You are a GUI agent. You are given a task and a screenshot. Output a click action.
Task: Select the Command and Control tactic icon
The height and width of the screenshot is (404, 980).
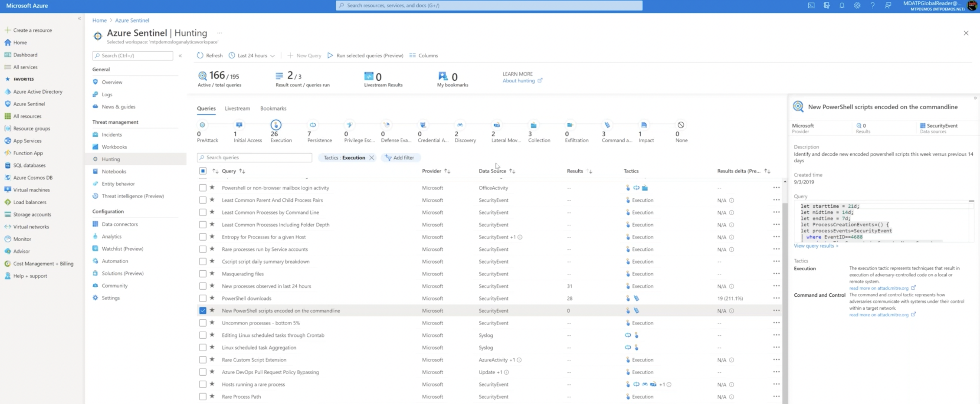click(x=607, y=125)
